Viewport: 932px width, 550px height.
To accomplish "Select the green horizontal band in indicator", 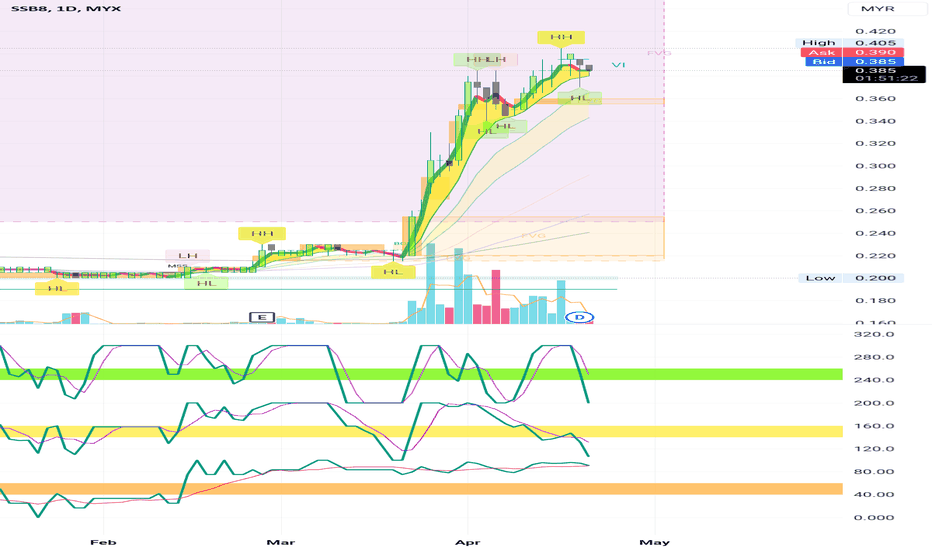I will click(421, 374).
